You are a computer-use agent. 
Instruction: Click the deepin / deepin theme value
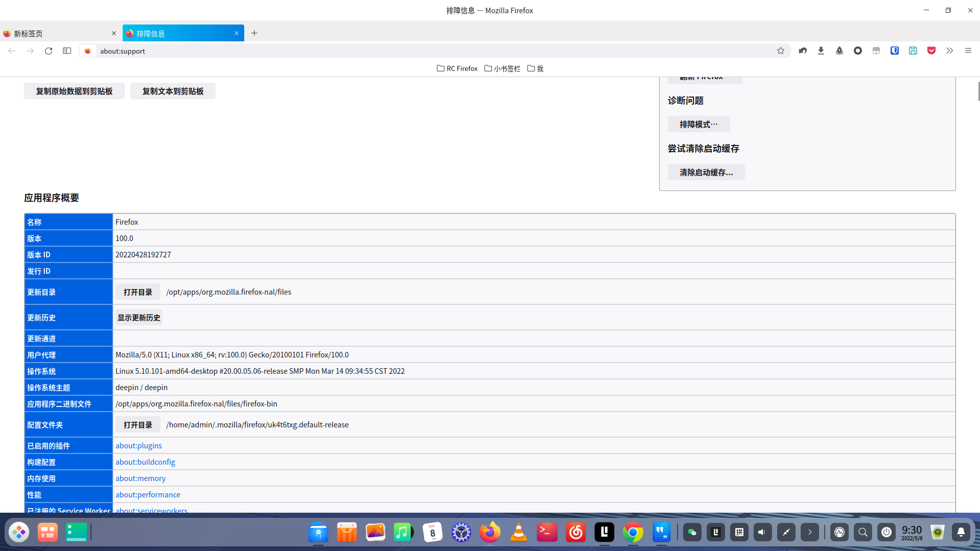(x=142, y=388)
